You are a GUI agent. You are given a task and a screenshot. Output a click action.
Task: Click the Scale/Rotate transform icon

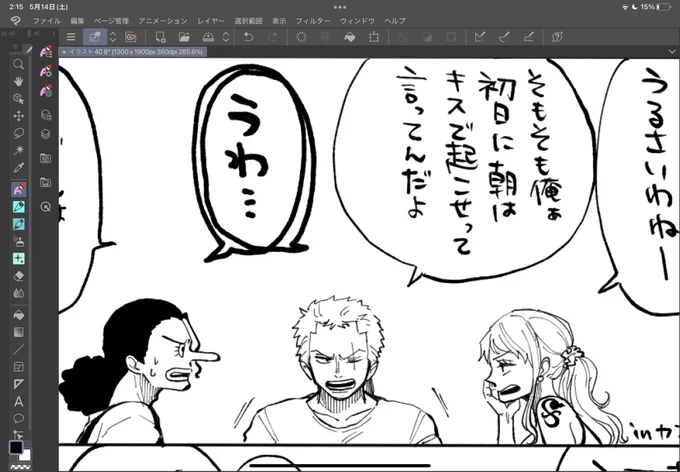pyautogui.click(x=373, y=37)
